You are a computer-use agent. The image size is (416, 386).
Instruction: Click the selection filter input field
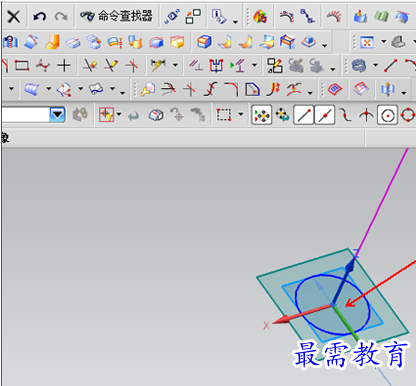pos(26,115)
